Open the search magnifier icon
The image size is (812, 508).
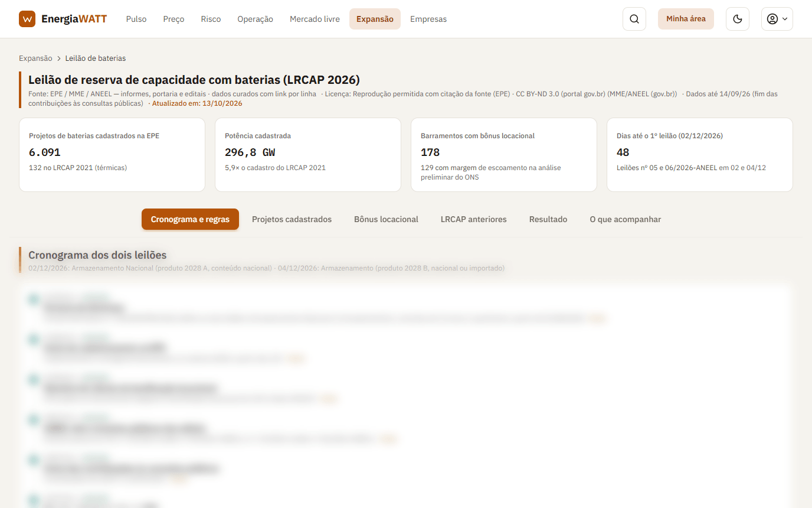(x=634, y=19)
